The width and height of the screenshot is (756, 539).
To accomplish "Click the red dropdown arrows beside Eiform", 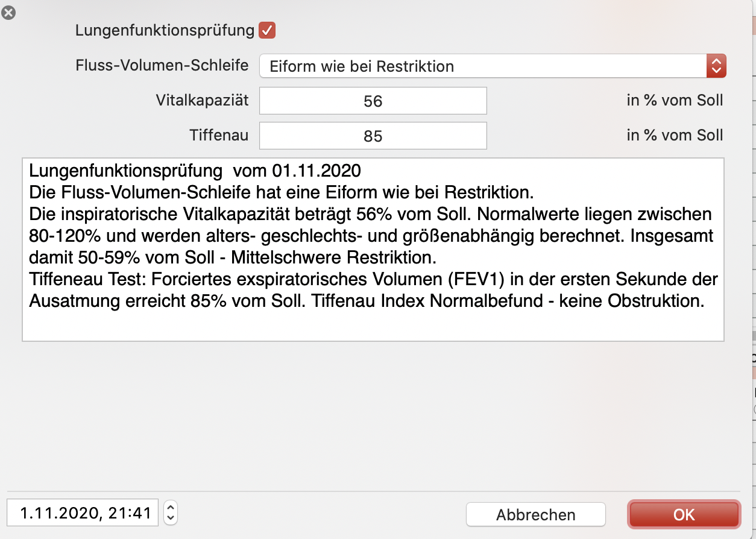I will 716,66.
